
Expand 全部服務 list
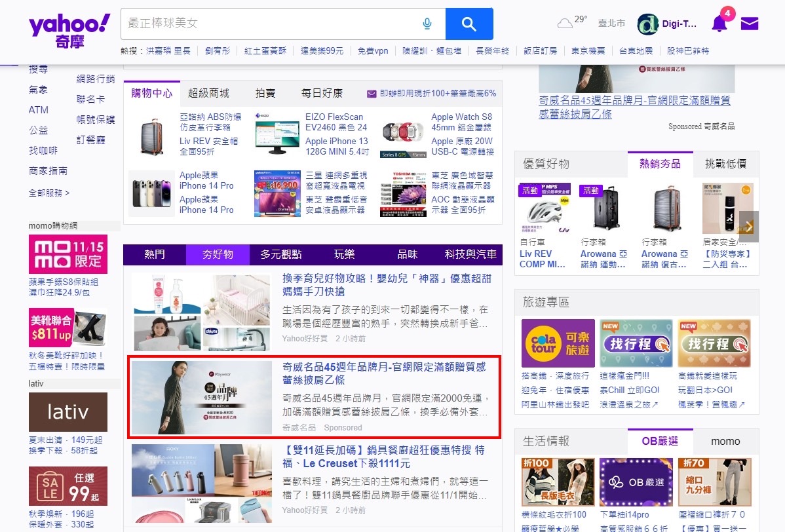[x=48, y=193]
